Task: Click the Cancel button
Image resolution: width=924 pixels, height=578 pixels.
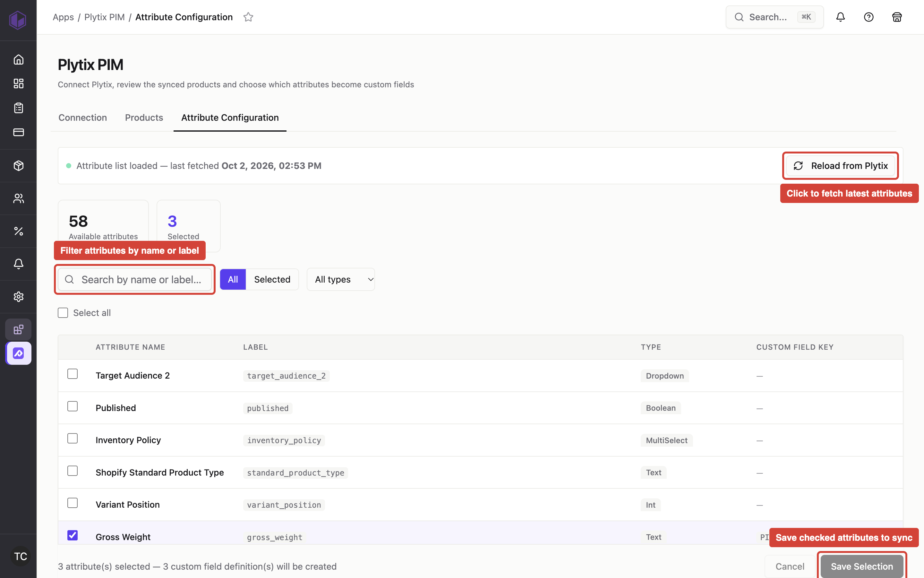Action: pos(790,566)
